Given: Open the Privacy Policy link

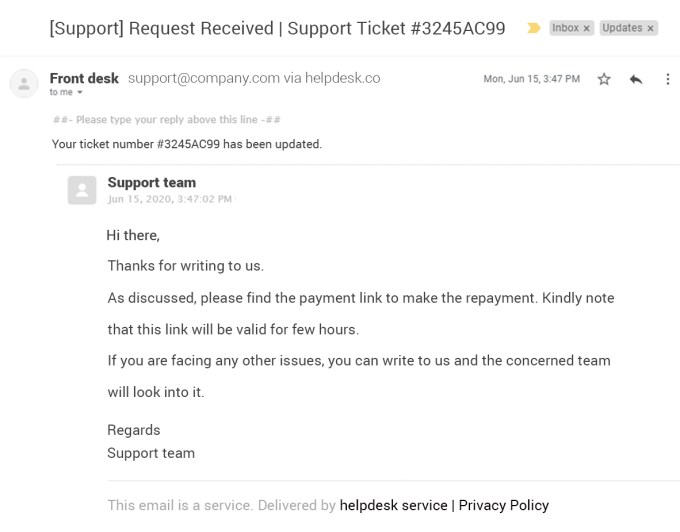Looking at the screenshot, I should tap(503, 505).
